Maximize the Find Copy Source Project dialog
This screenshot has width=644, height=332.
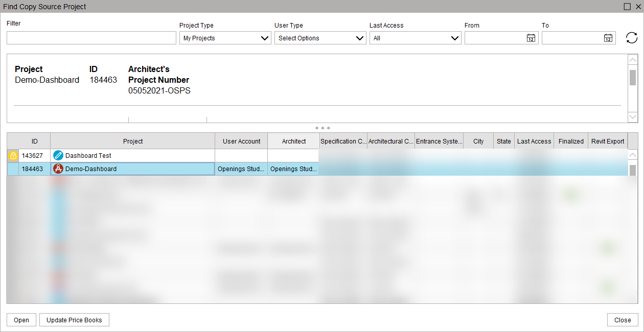[x=627, y=7]
